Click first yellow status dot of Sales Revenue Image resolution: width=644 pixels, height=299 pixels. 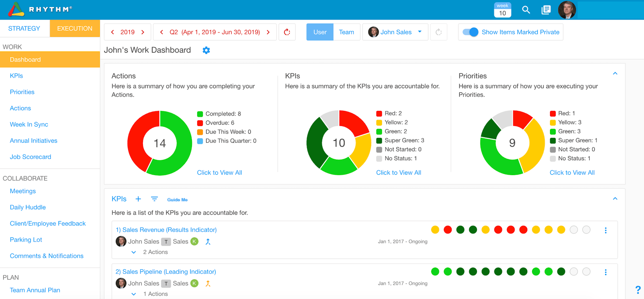point(435,230)
